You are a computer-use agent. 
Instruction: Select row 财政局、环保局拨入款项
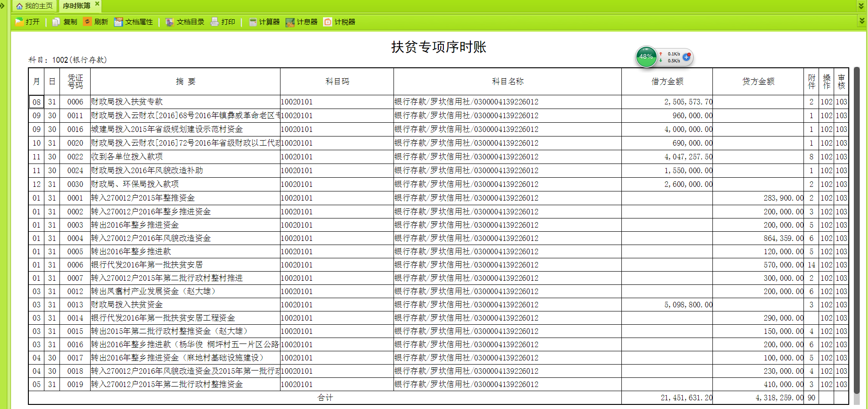click(438, 184)
